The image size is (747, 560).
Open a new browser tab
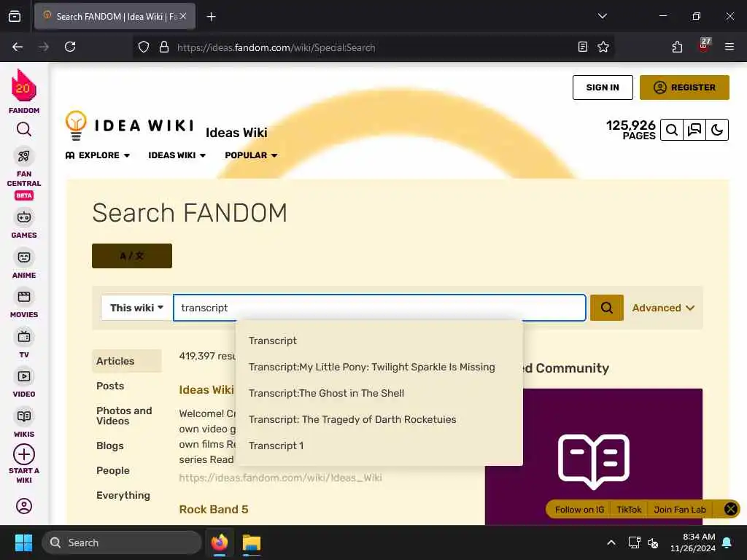click(x=211, y=17)
